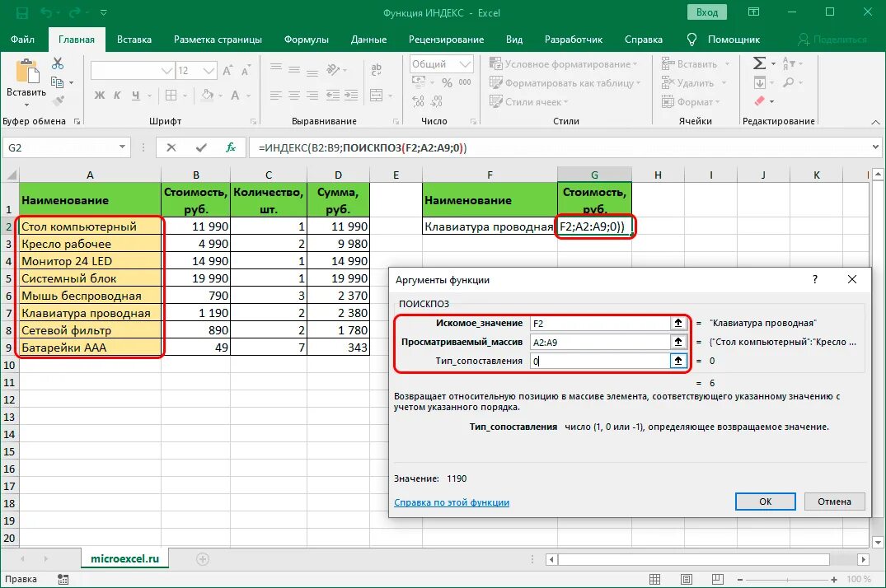Click the Format Painter brush icon
886x588 pixels.
point(58,101)
